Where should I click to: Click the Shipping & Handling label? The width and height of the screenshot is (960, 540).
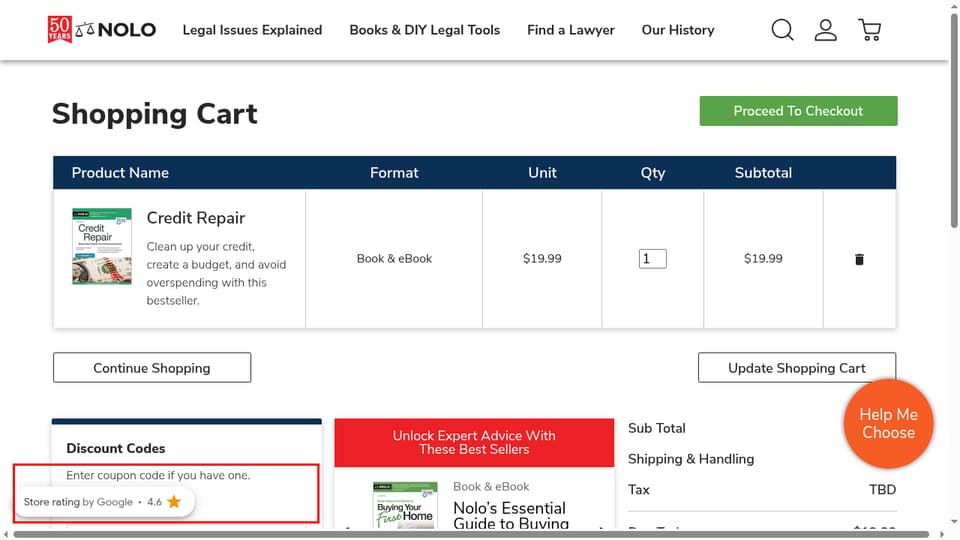point(691,459)
